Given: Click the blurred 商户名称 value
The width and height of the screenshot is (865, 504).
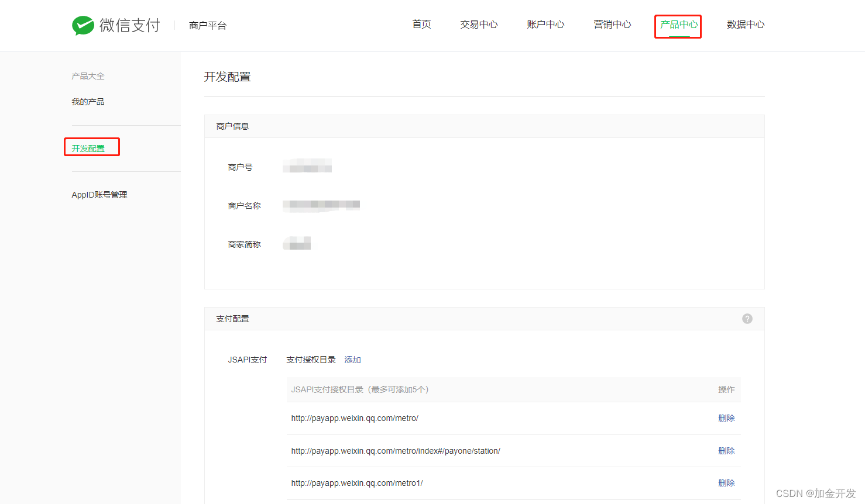Looking at the screenshot, I should click(x=321, y=205).
